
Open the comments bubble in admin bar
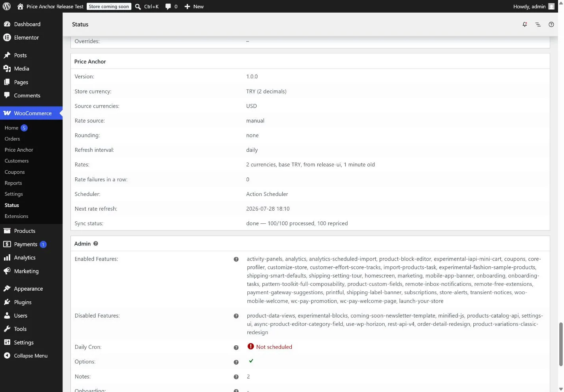[168, 7]
